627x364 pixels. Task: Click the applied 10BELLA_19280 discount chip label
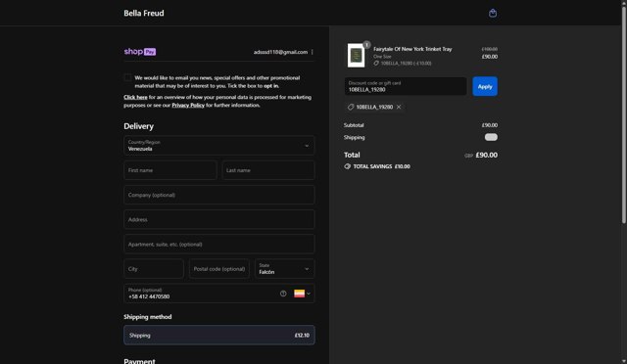[x=374, y=107]
